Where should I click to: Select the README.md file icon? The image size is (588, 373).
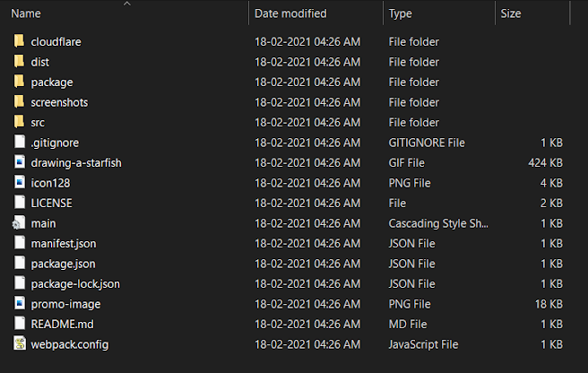tap(20, 324)
